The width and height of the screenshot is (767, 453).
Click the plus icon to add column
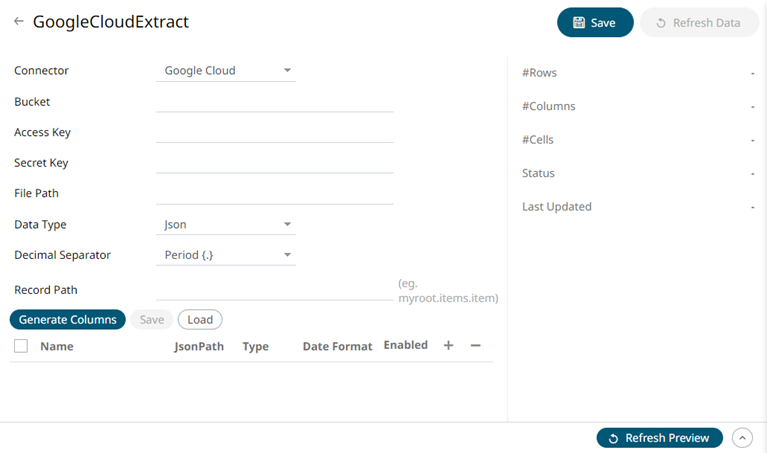click(448, 345)
